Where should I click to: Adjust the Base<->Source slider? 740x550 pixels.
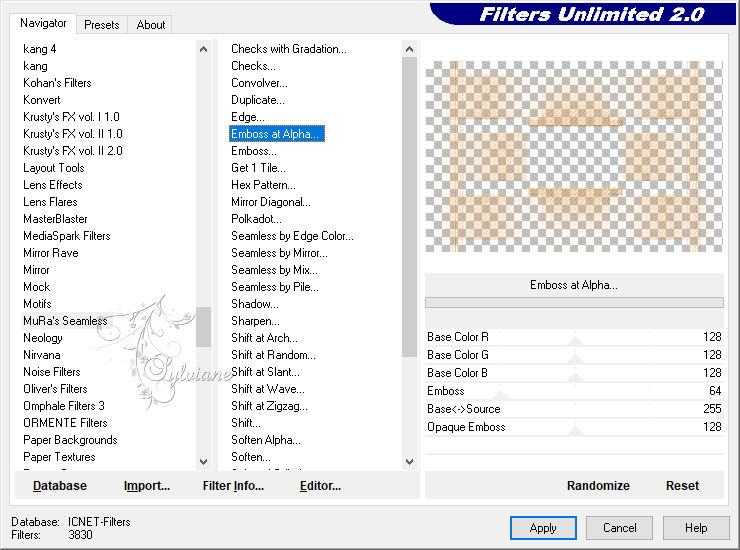point(574,409)
